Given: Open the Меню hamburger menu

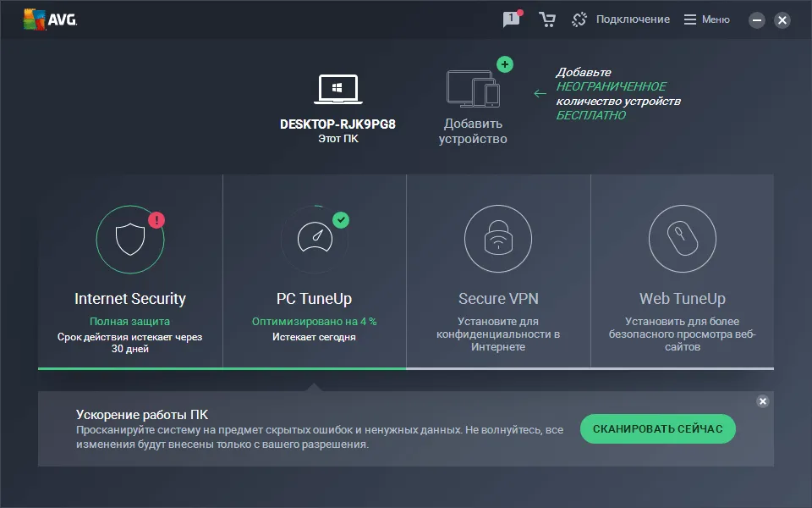Looking at the screenshot, I should pos(707,19).
